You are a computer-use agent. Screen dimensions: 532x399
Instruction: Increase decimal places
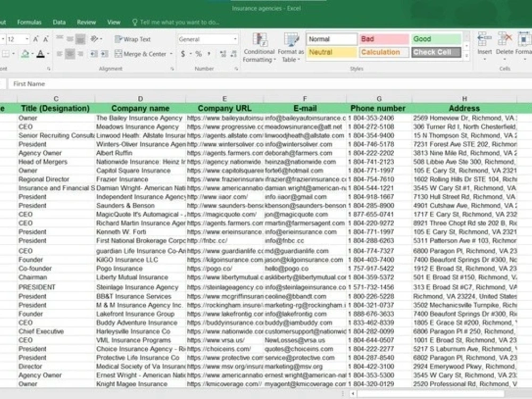pos(223,54)
